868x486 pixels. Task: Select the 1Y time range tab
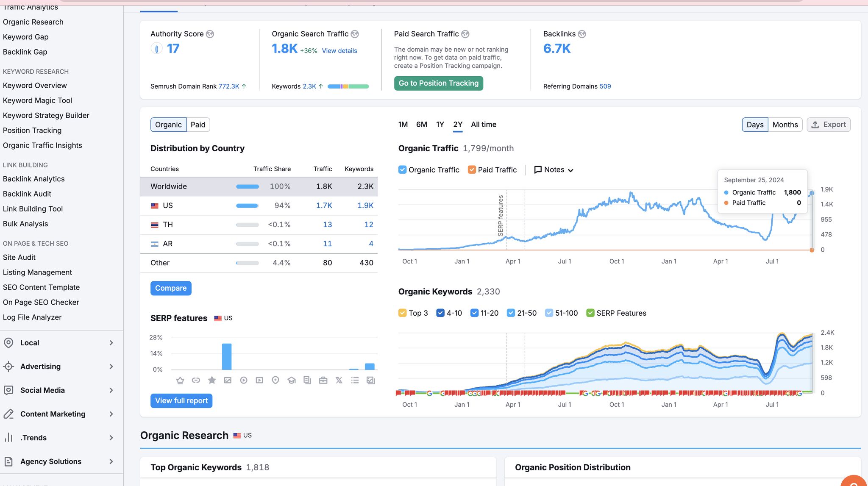440,125
